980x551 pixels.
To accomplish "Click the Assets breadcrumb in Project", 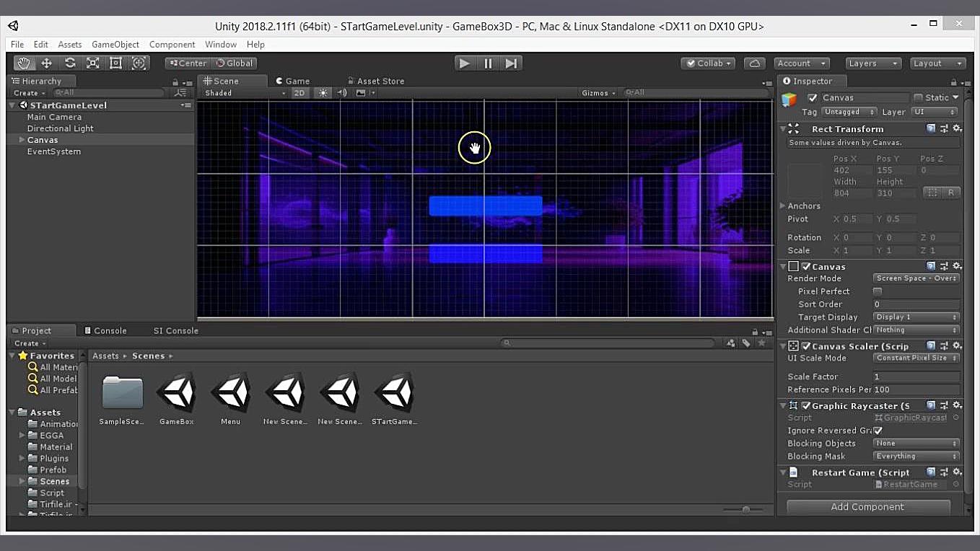I will pos(105,356).
